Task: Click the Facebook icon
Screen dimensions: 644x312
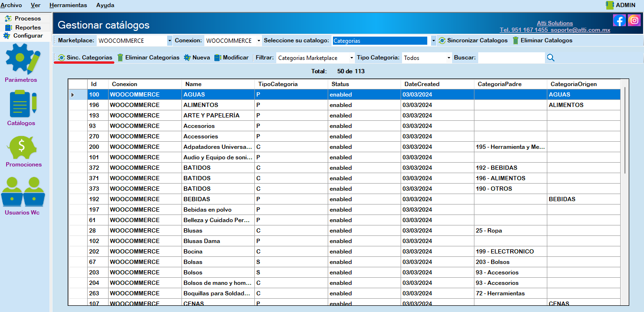Action: coord(619,20)
